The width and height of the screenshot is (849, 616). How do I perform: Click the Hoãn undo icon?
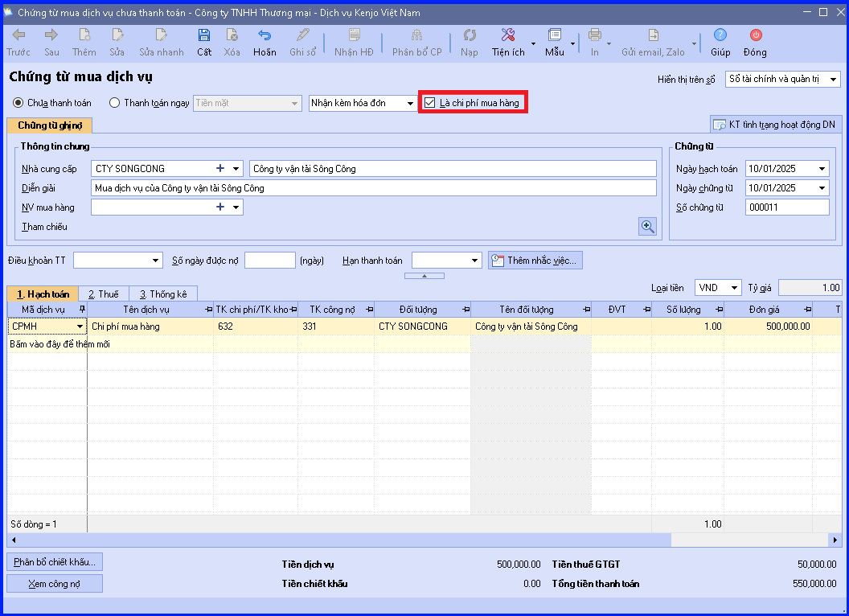265,35
